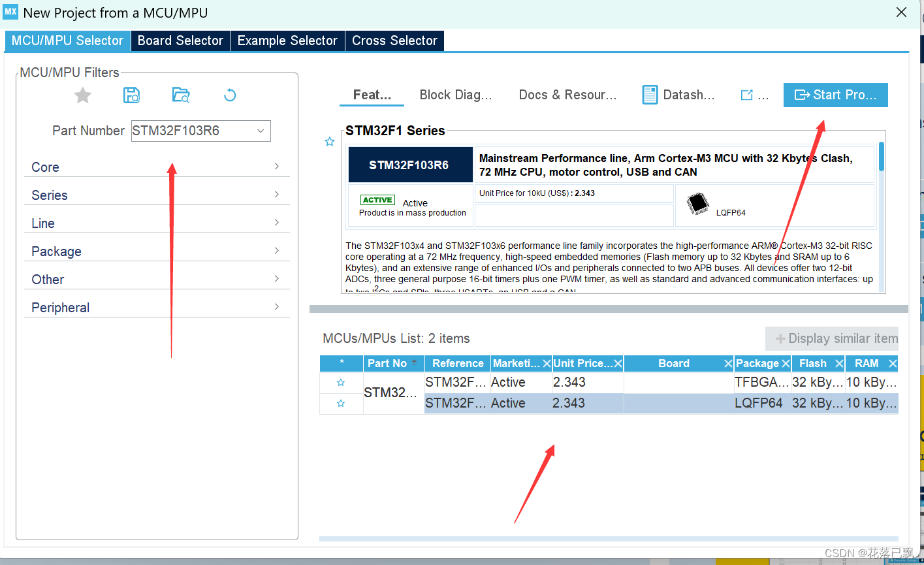Switch to Board Selector tab

(180, 40)
